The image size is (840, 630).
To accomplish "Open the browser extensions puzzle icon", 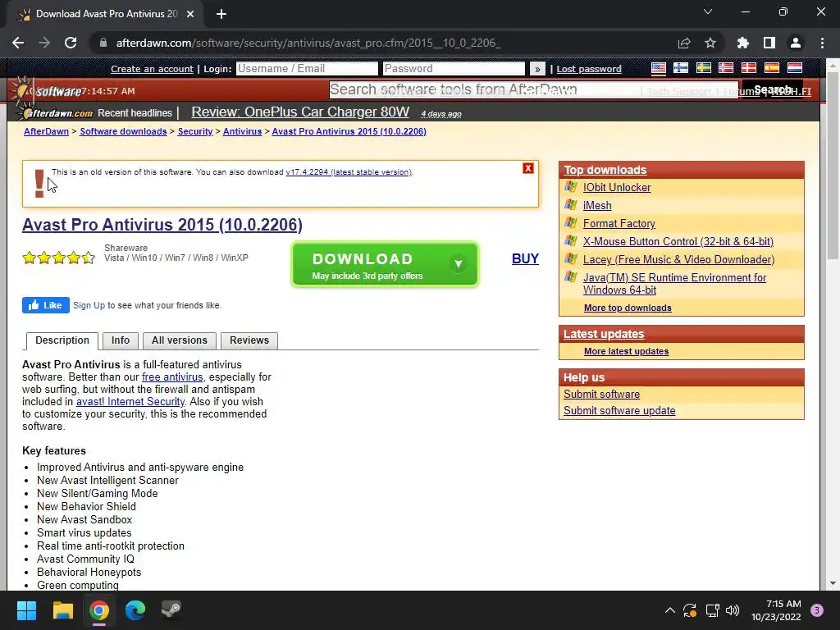I will click(742, 43).
